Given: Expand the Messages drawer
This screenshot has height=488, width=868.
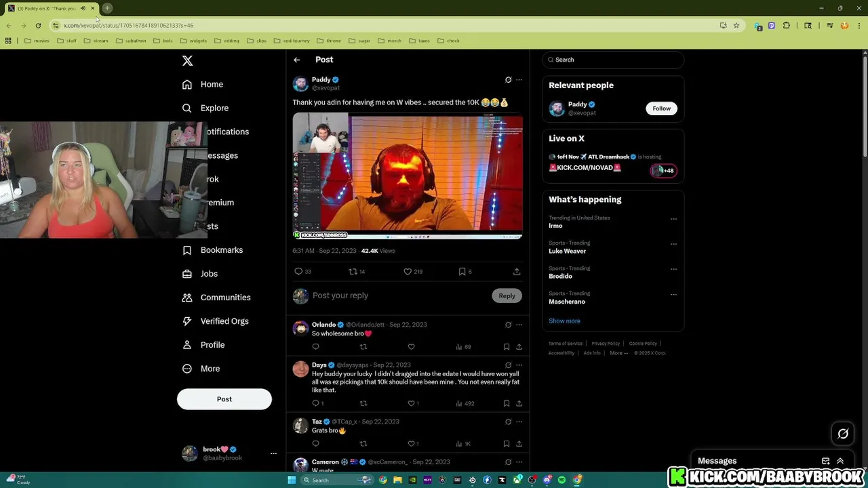Looking at the screenshot, I should pyautogui.click(x=840, y=461).
